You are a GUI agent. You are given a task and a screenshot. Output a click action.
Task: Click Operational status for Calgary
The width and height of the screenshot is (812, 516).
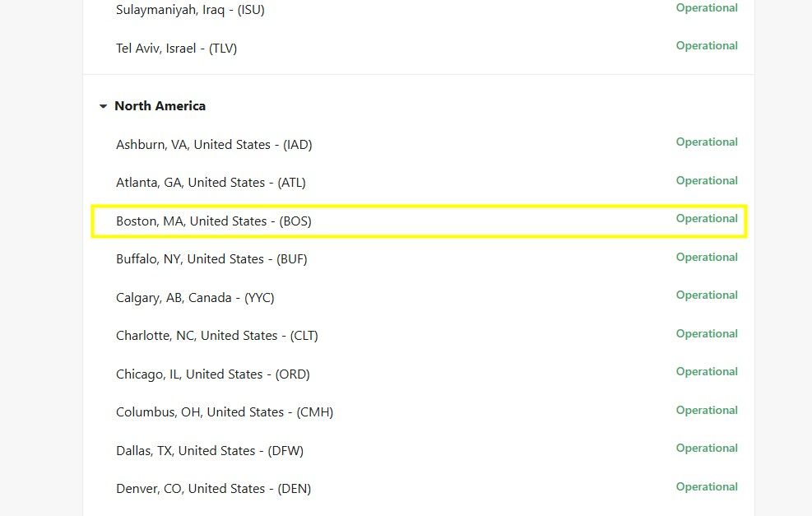tap(707, 295)
